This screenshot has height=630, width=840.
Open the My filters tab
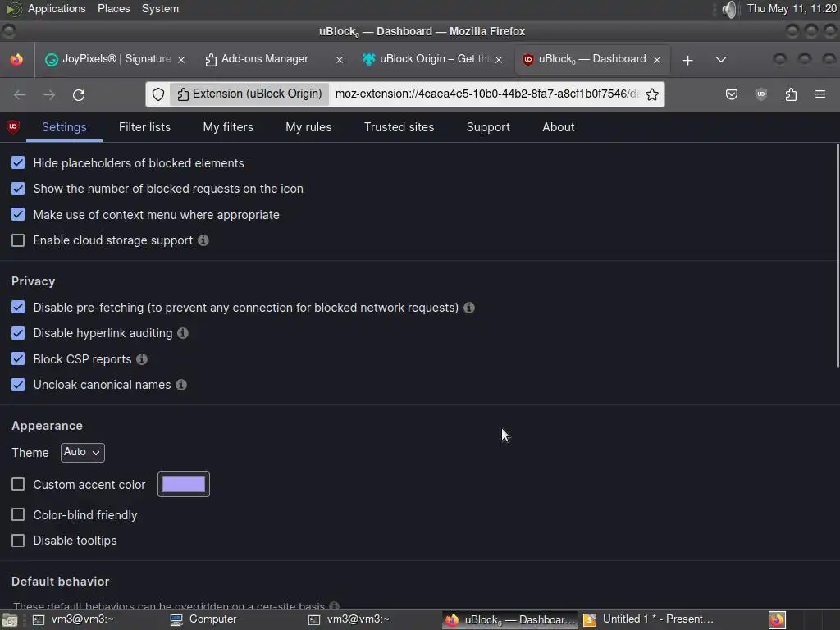228,127
